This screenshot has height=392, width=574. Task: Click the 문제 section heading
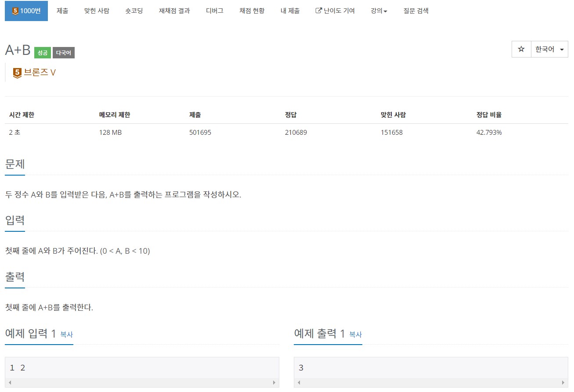pos(15,165)
